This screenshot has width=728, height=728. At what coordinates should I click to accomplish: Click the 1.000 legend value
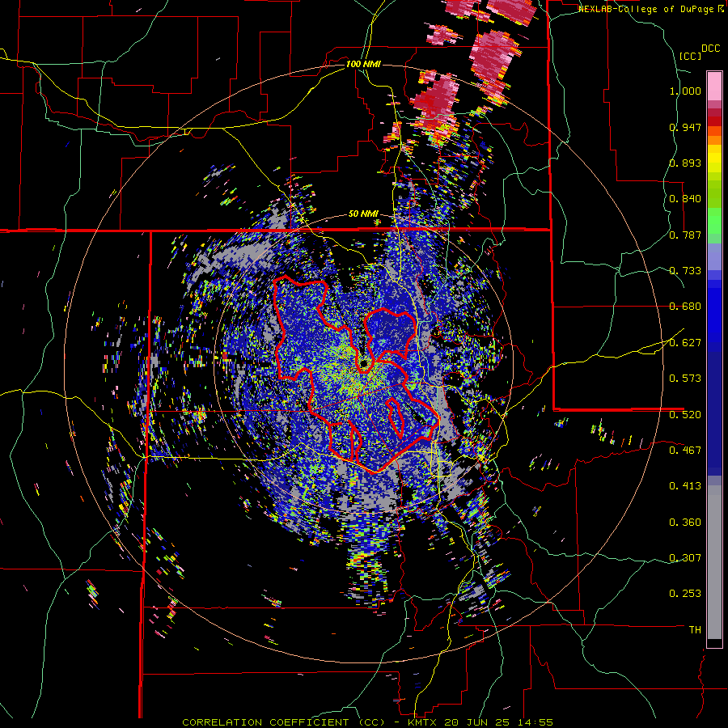(685, 91)
